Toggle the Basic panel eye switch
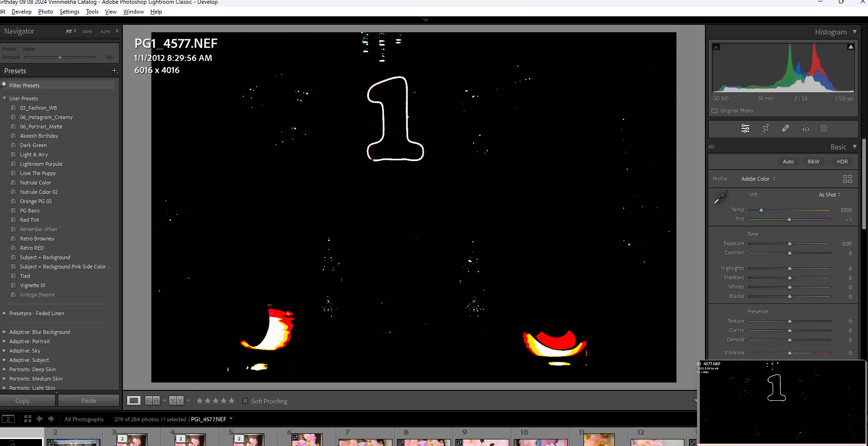Viewport: 868px width, 446px height. tap(711, 147)
